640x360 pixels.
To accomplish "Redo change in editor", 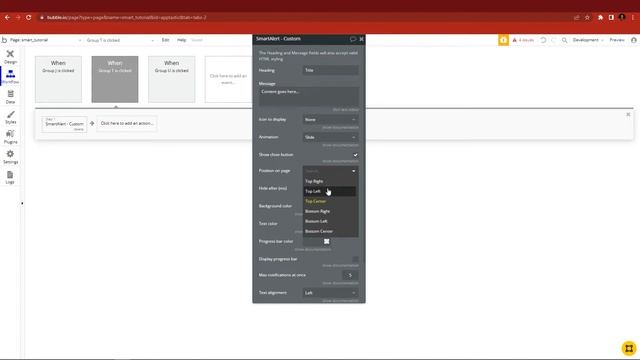I will [x=554, y=40].
